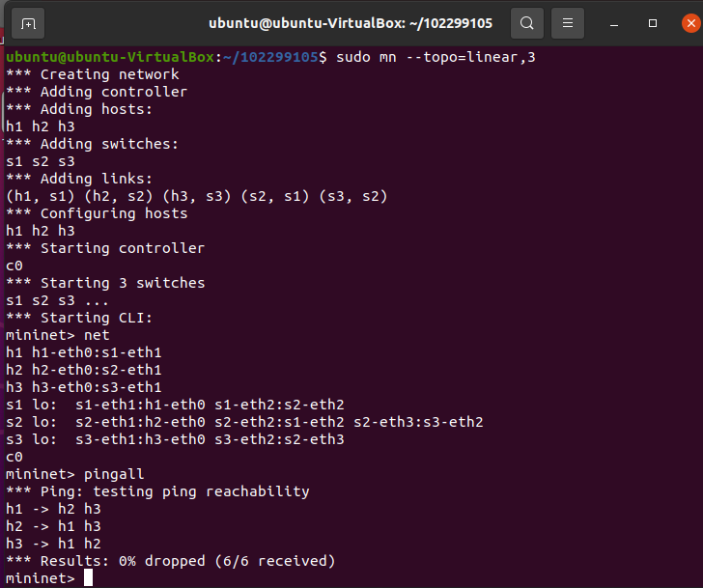Click the (h1, s1) (h2, s2) links line
Image resolution: width=703 pixels, height=588 pixels.
[x=196, y=196]
